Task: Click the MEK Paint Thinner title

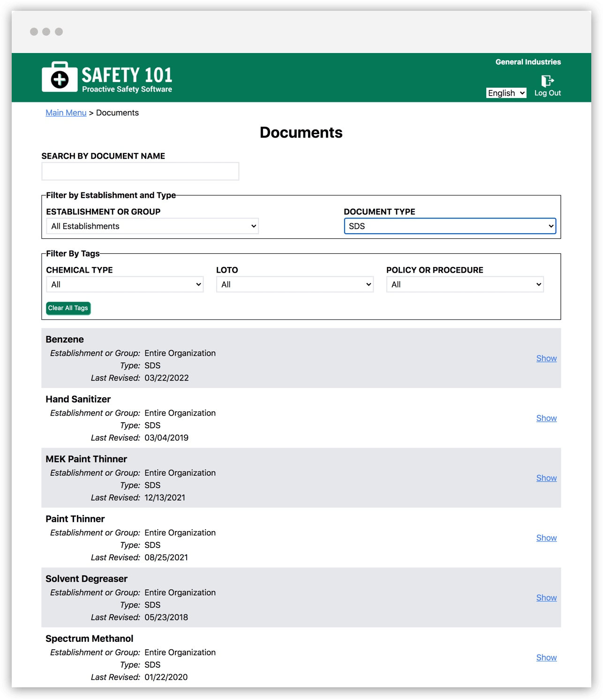Action: click(x=86, y=459)
